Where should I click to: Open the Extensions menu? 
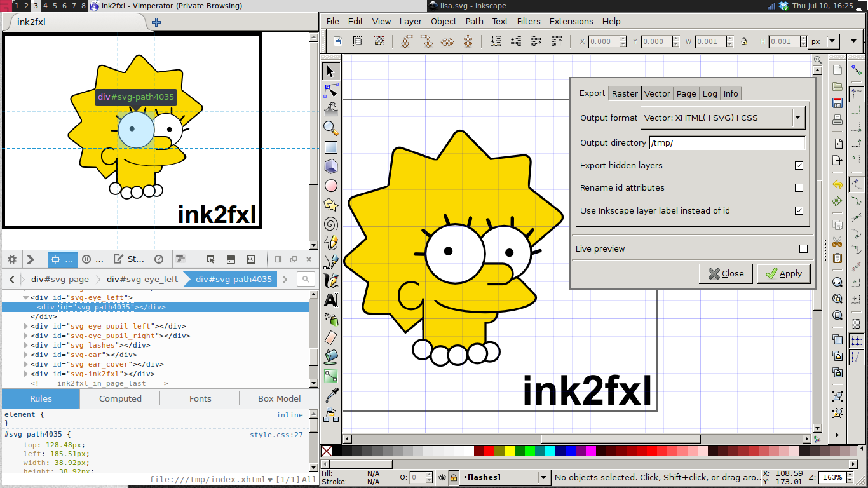571,21
